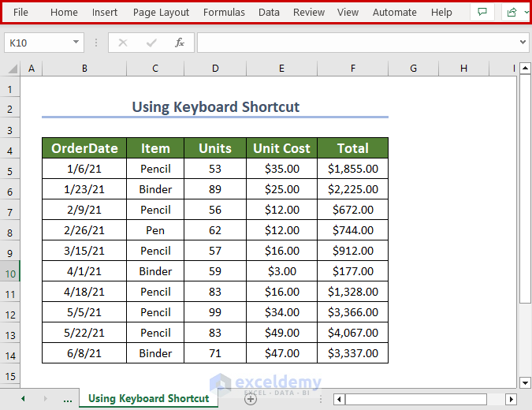Open the File menu

click(20, 12)
